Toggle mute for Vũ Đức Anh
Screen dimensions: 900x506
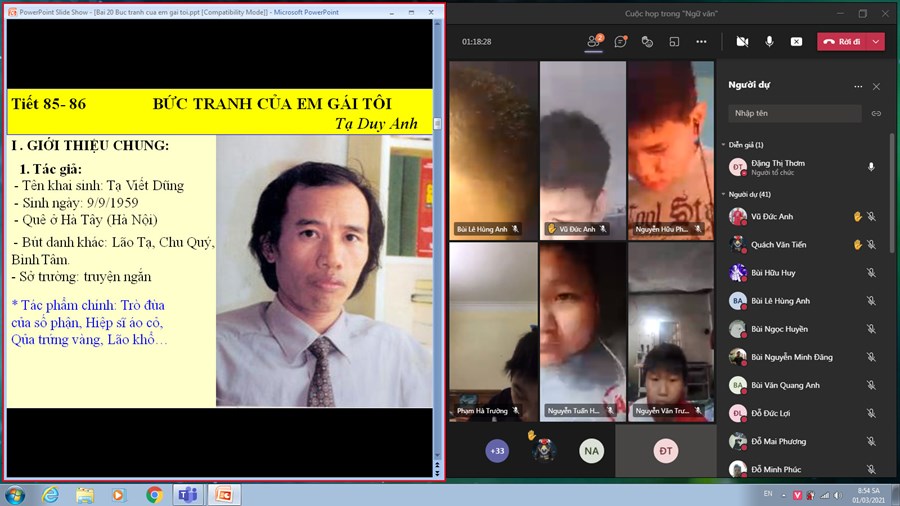pyautogui.click(x=871, y=217)
